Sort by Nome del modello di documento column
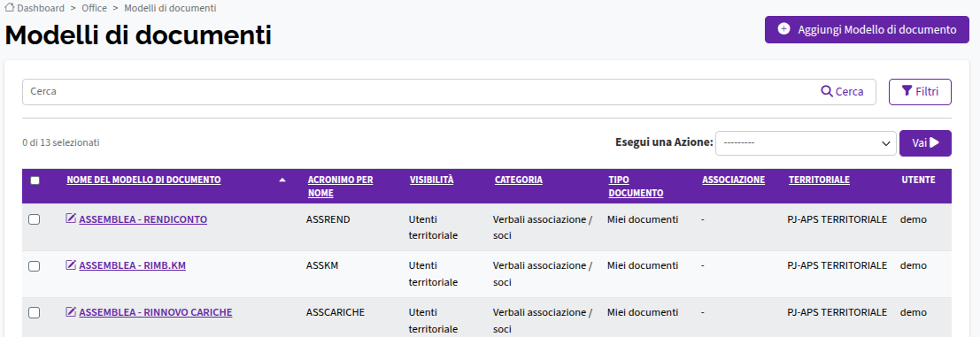Viewport: 980px width, 337px height. 143,180
